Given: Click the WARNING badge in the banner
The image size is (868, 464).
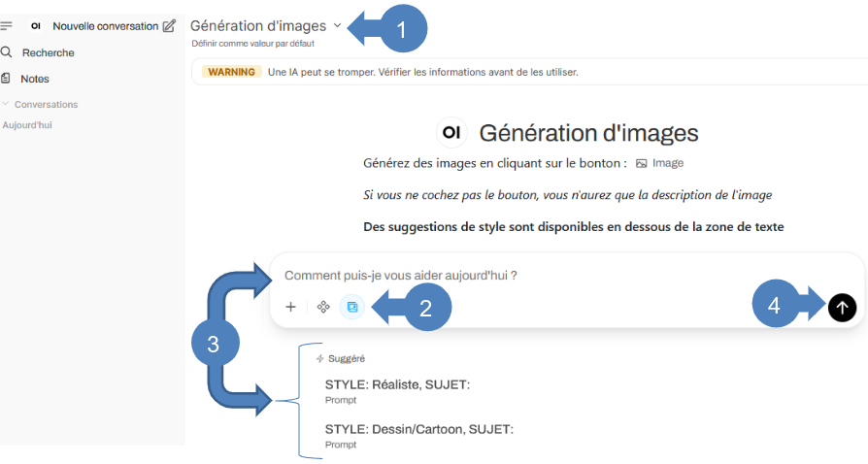Looking at the screenshot, I should [x=231, y=72].
